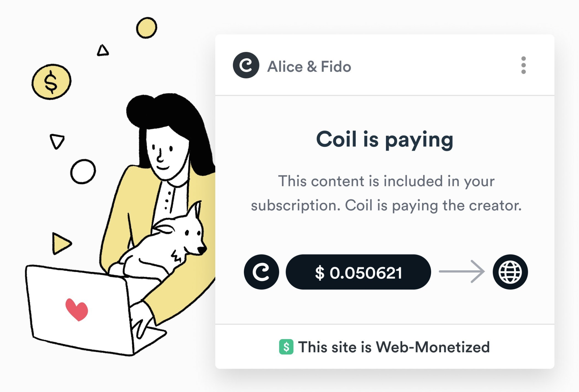Click the Coil icon left of payment amount

pyautogui.click(x=261, y=272)
